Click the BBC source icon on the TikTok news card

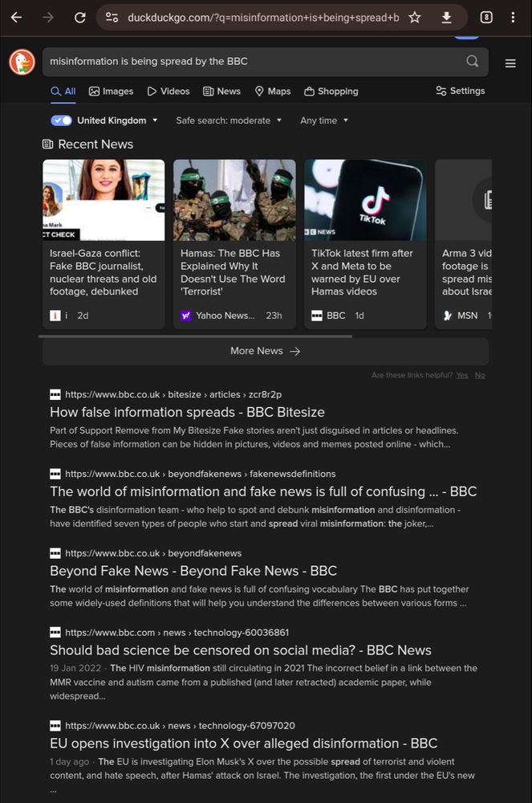tap(317, 316)
